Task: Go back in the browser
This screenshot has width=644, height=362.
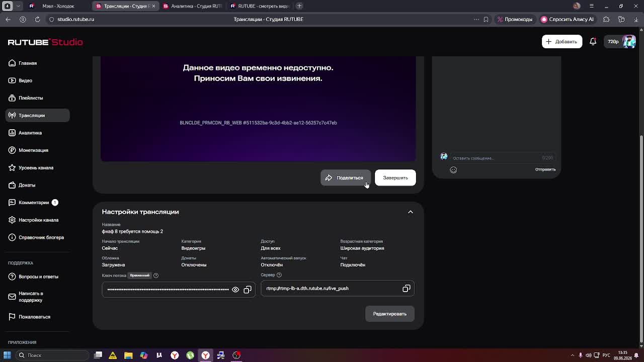Action: [x=8, y=19]
